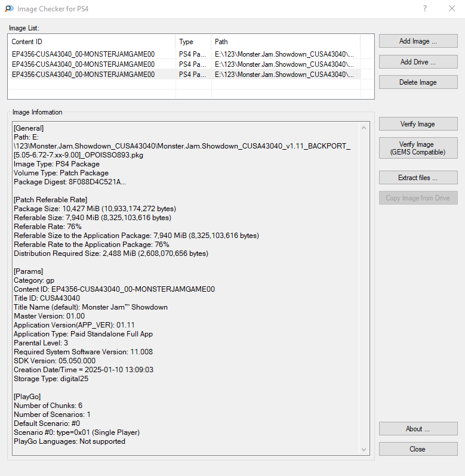465x476 pixels.
Task: Click 'Referable Rate to the Application Package: 76%'
Action: coord(91,245)
